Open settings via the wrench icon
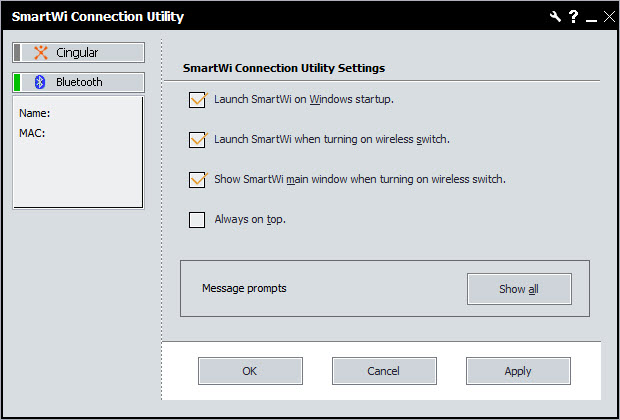The image size is (620, 420). coord(556,17)
